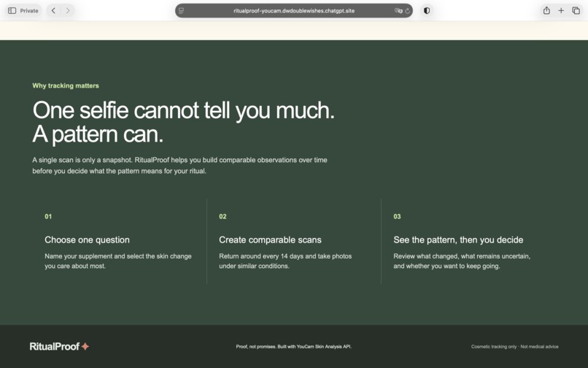Select the 'Choose one question' heading

[87, 239]
